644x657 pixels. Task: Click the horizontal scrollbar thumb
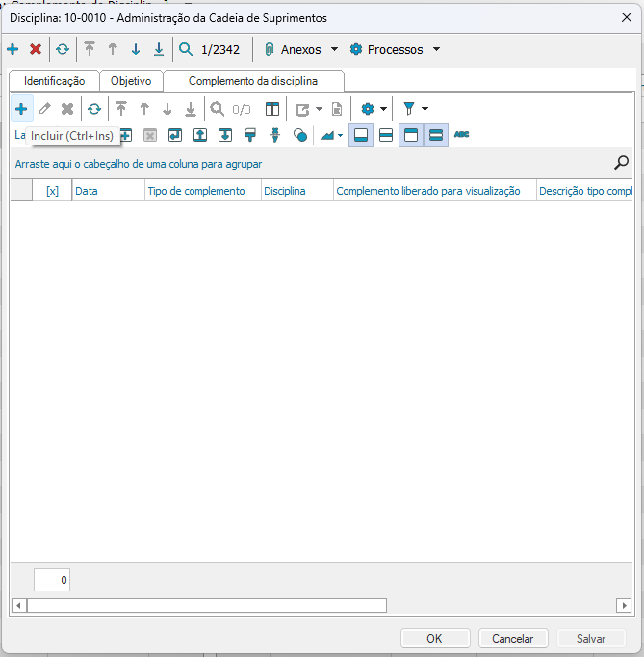coord(207,606)
